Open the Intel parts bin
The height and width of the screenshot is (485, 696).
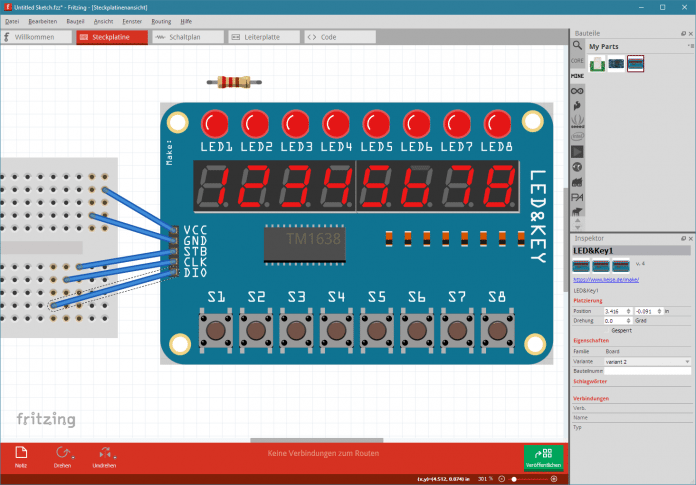[577, 136]
